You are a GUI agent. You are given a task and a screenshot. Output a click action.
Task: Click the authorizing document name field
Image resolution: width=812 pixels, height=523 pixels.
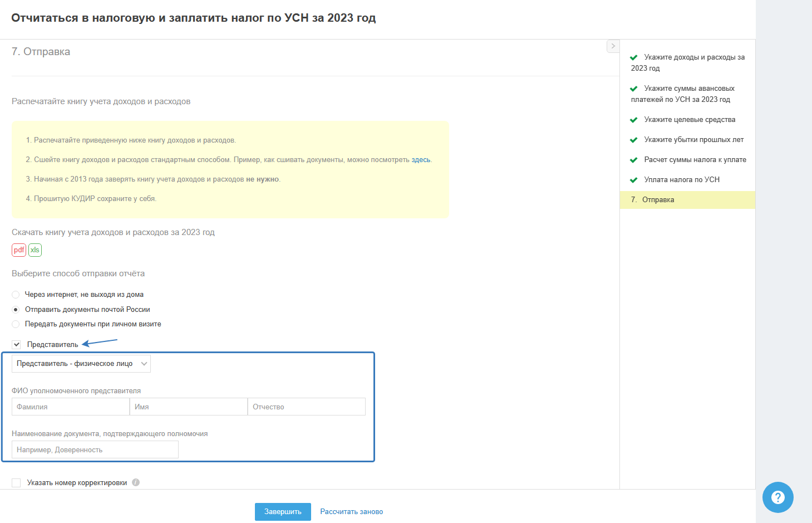click(x=95, y=450)
